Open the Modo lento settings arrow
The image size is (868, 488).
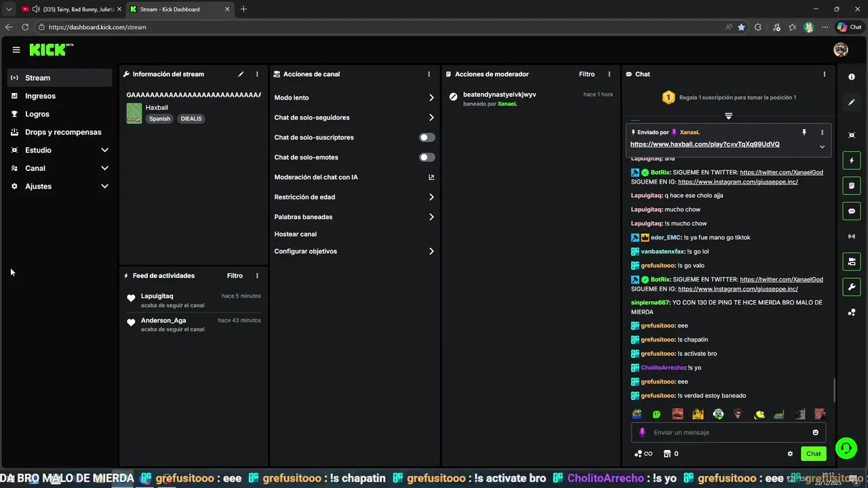tap(431, 98)
